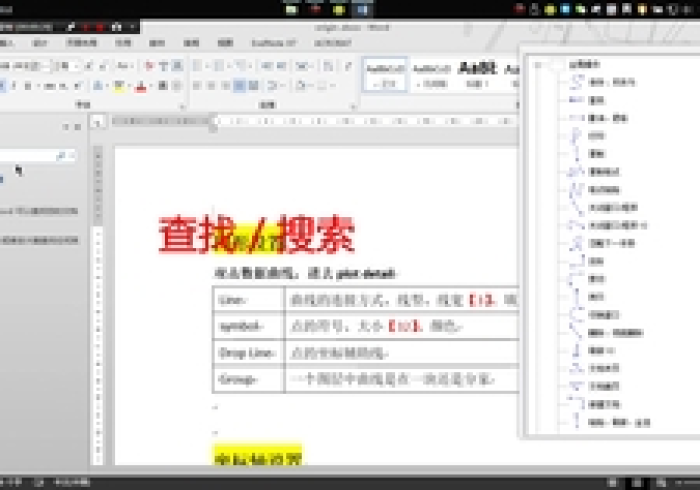The height and width of the screenshot is (490, 700).
Task: Click the Bullets list icon
Action: pos(197,66)
